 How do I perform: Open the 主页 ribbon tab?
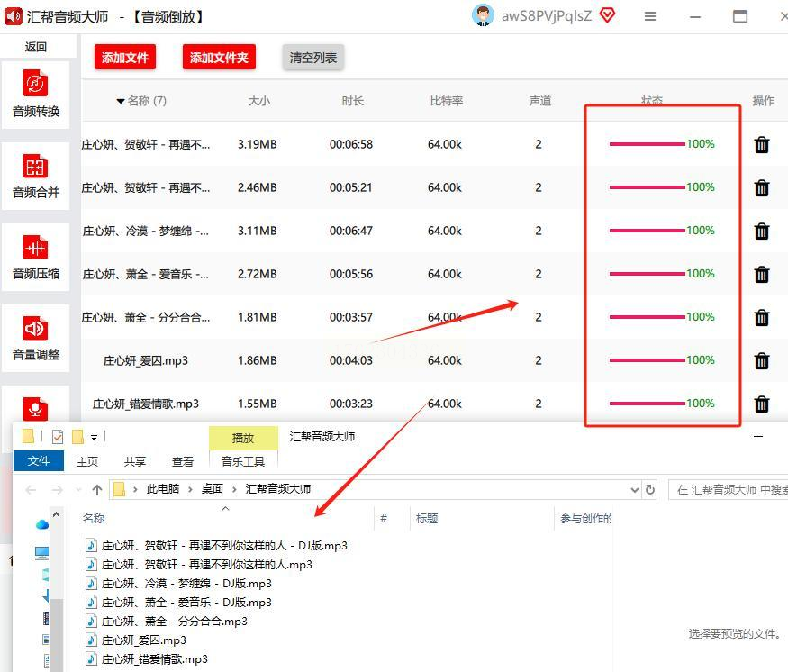(x=87, y=461)
